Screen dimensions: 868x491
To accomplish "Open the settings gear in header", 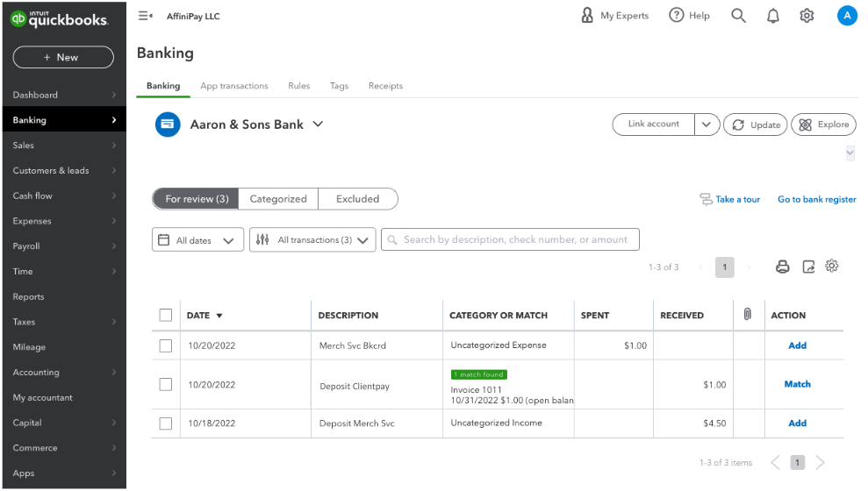I will tap(807, 16).
